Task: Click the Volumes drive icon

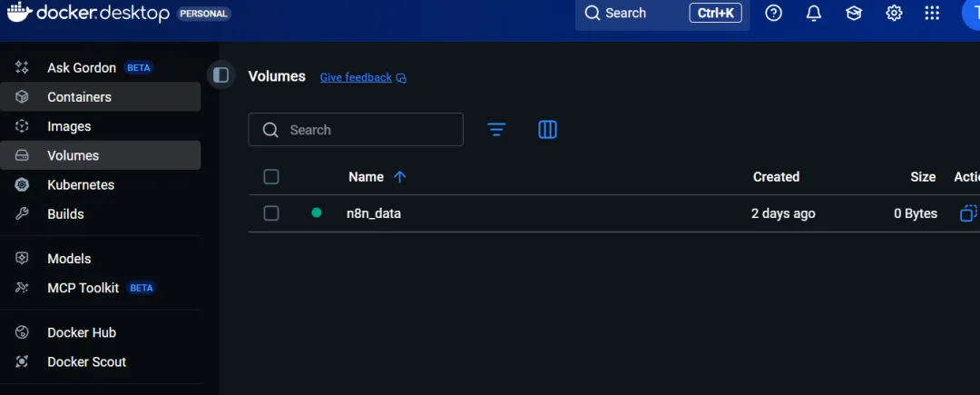Action: click(x=22, y=155)
